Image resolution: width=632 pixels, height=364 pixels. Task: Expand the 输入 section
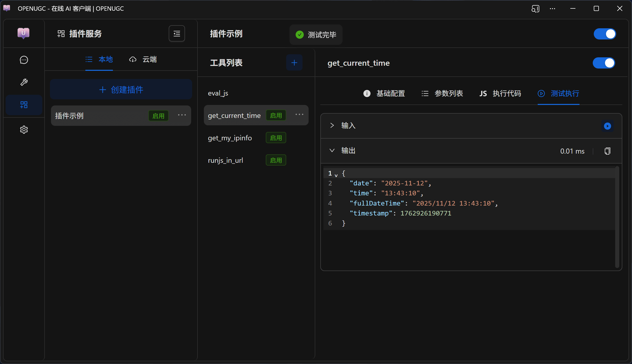coord(332,125)
